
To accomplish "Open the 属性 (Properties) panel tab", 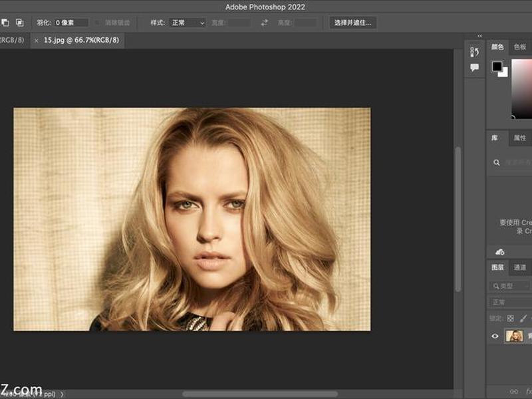I will tap(520, 138).
